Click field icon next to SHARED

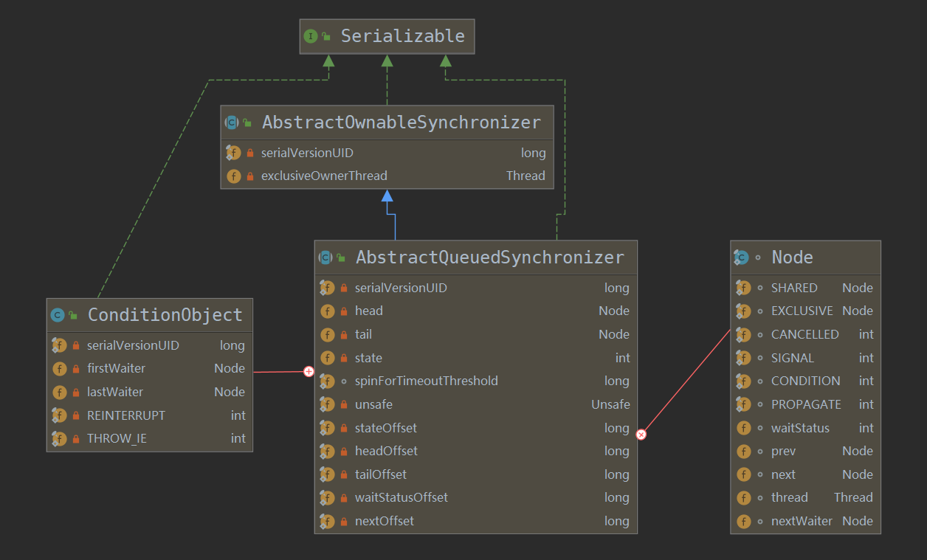tap(743, 288)
